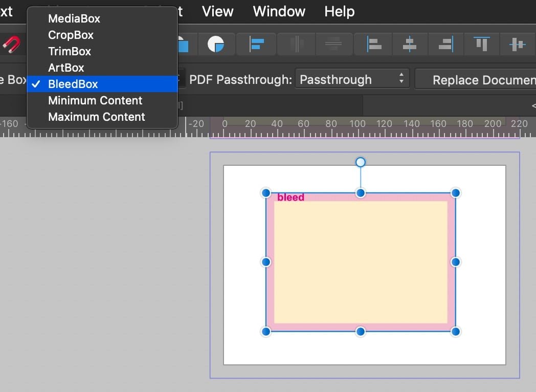Select MediaBox from the open menu
The image size is (536, 392).
point(74,18)
